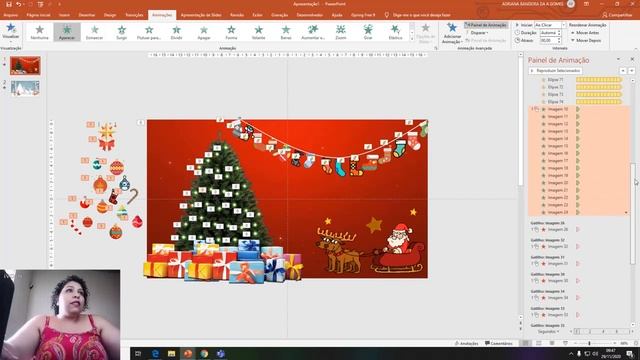Click Mover Depois reorder button
The image size is (640, 360).
pos(586,40)
